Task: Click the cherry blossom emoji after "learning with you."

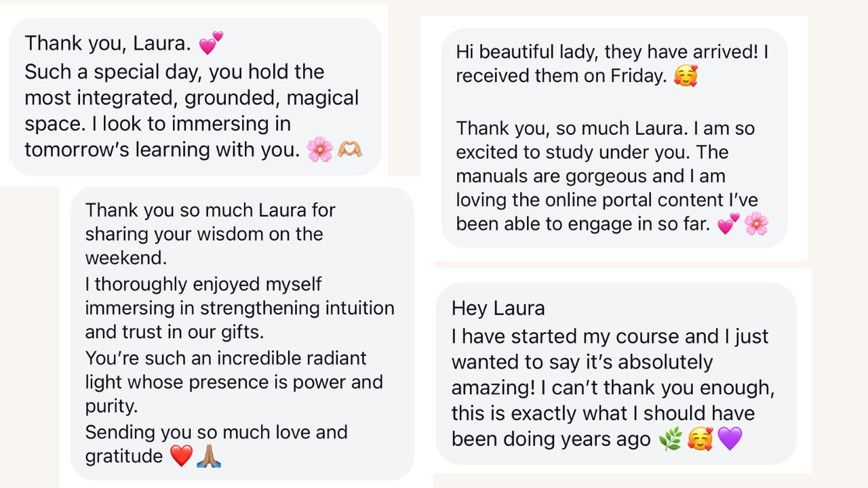Action: coord(319,149)
